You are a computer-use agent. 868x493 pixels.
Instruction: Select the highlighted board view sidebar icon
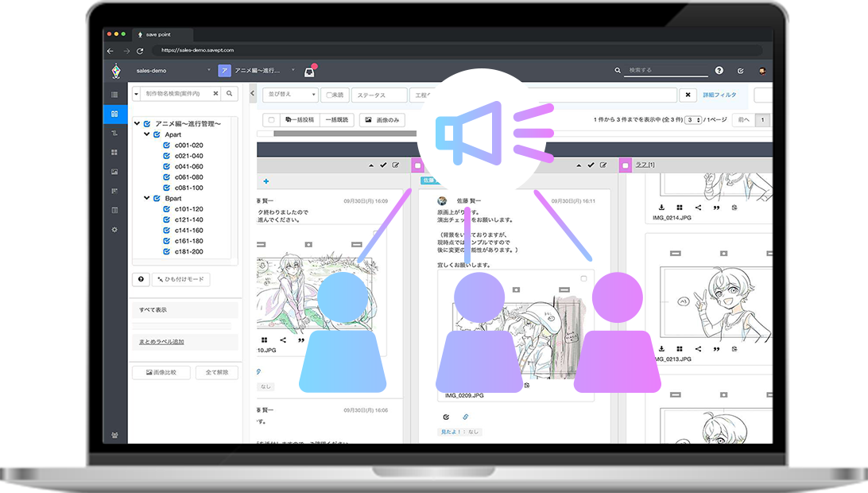114,115
